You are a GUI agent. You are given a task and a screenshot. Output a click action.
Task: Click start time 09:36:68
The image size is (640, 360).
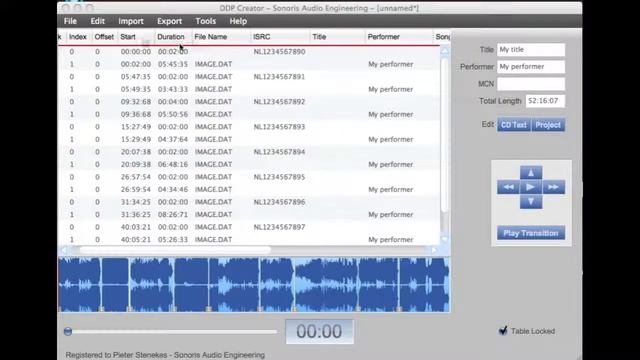point(136,114)
